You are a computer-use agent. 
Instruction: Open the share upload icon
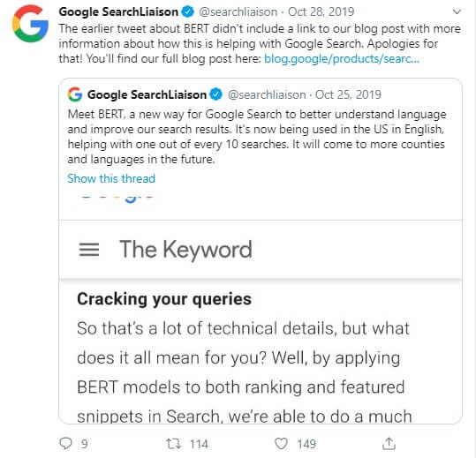click(389, 444)
